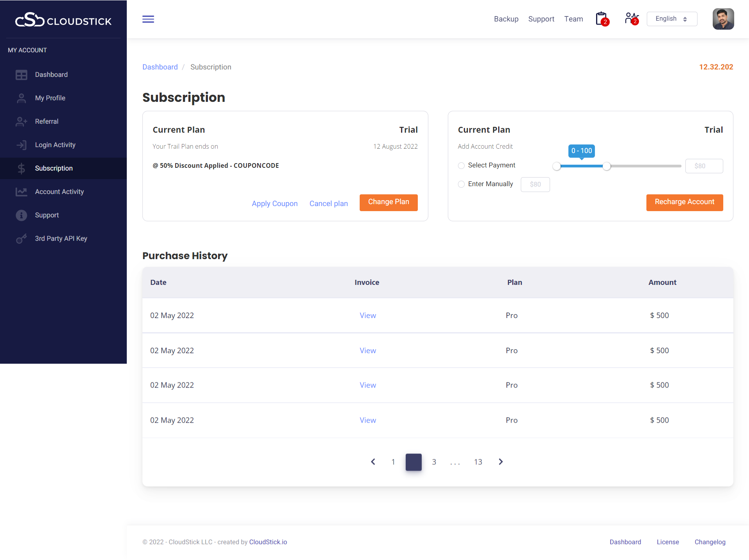Open the English language dropdown
Screen dimensions: 749x560
[671, 19]
